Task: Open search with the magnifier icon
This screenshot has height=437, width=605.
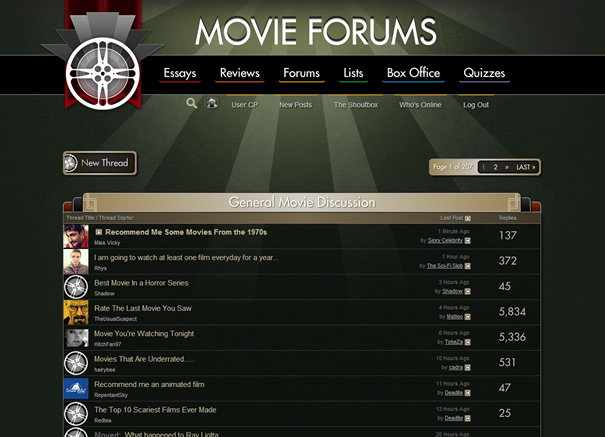Action: pos(192,103)
